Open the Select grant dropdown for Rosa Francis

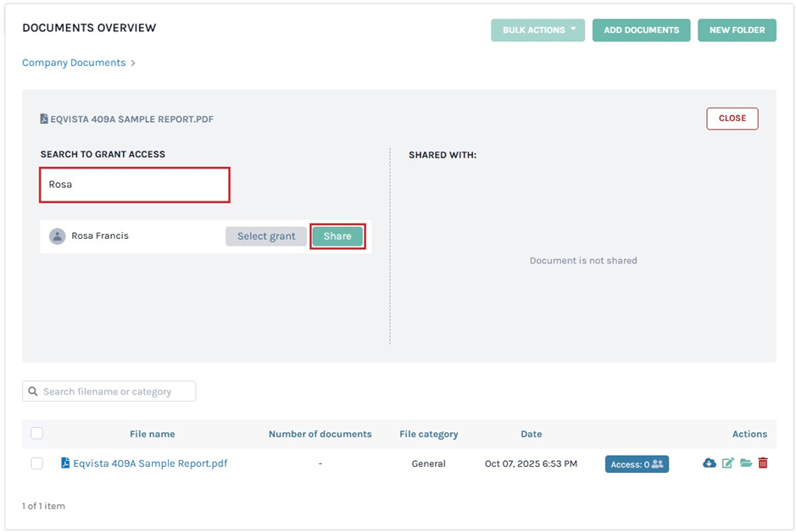266,236
